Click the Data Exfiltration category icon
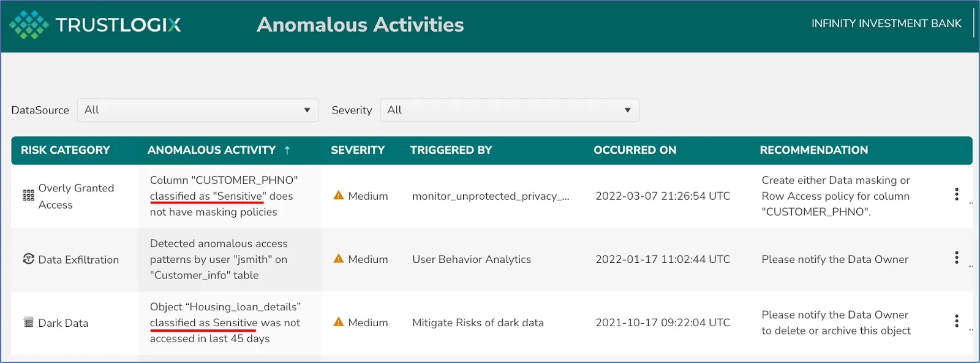The height and width of the screenshot is (363, 980). (x=28, y=259)
